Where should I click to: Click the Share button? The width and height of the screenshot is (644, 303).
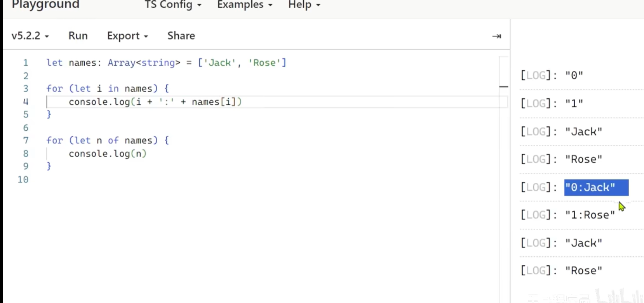(x=181, y=36)
